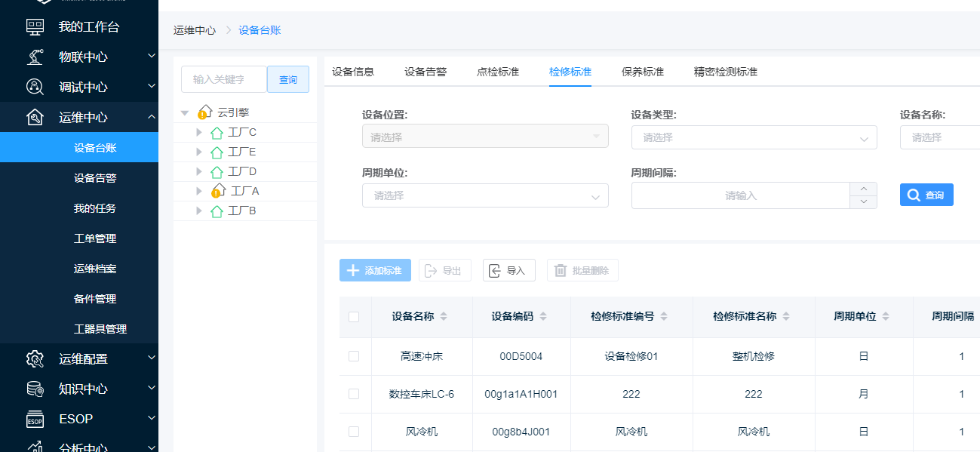Switch to the 点检标准 tab

[498, 72]
